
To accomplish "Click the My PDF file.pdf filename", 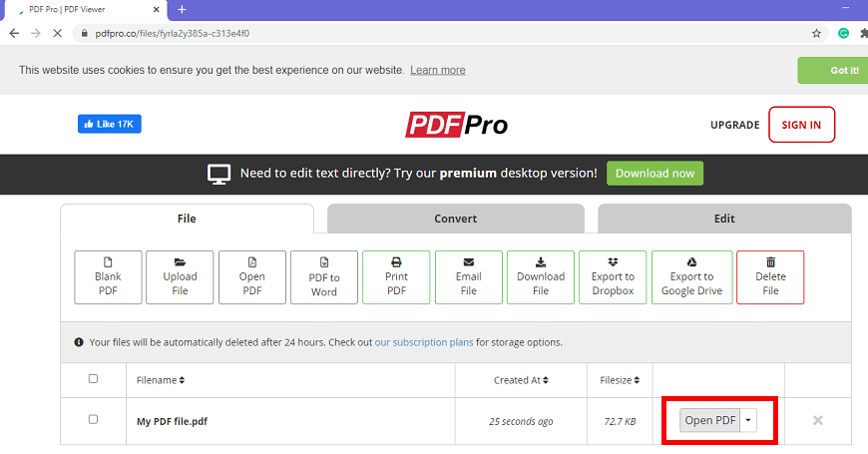I will 172,421.
